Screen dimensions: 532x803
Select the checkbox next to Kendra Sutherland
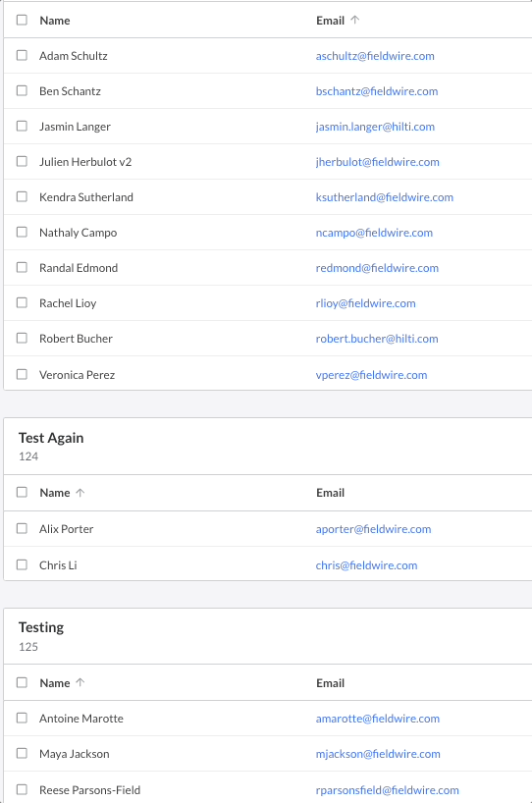22,196
